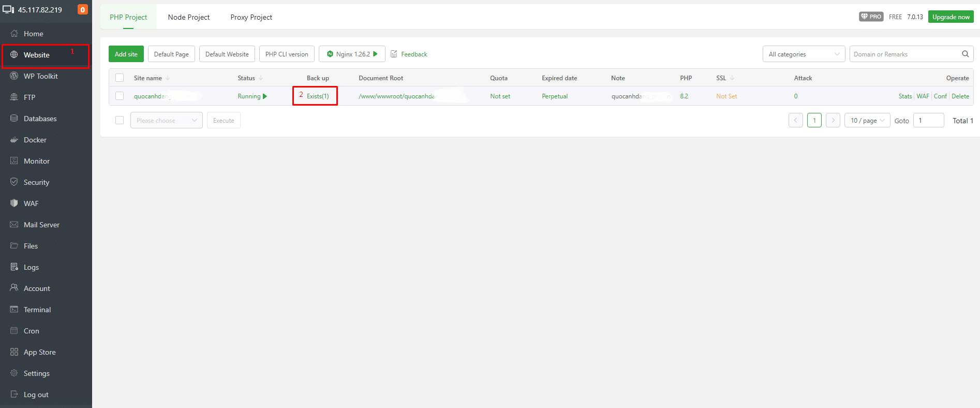This screenshot has width=980, height=408.
Task: Click the Upgrade now button
Action: point(951,17)
